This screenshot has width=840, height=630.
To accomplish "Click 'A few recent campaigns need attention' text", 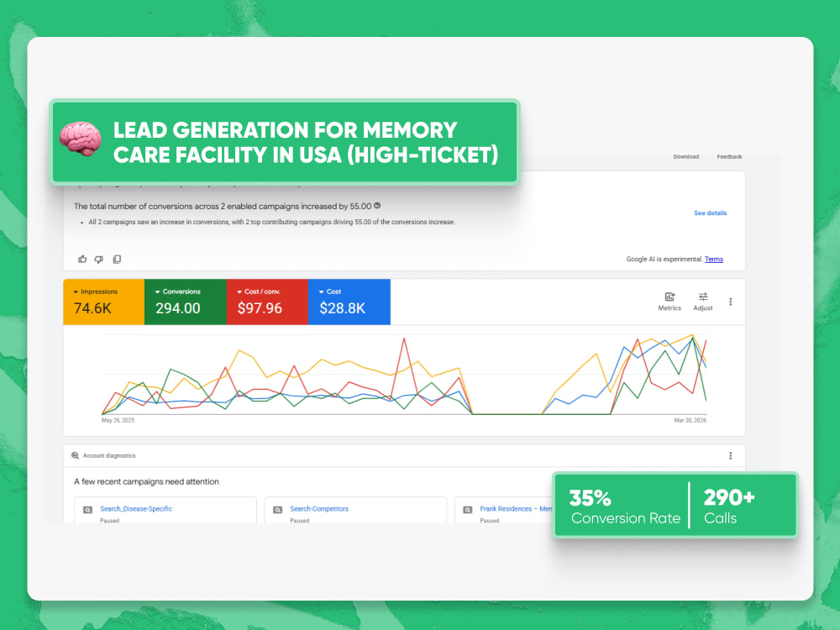I will [146, 481].
